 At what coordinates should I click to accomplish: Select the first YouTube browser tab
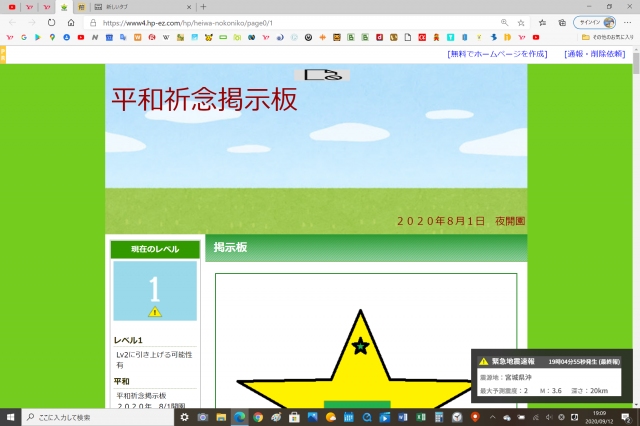point(12,6)
